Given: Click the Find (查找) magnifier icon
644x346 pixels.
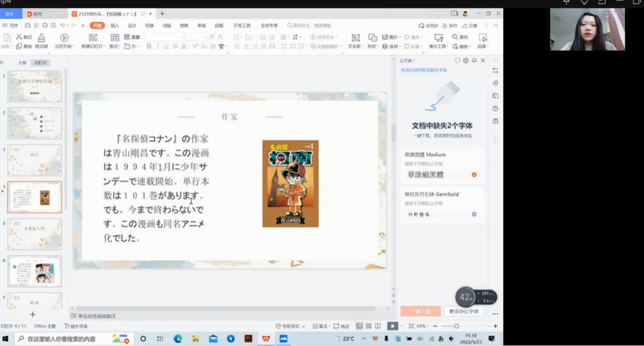Looking at the screenshot, I should 455,37.
